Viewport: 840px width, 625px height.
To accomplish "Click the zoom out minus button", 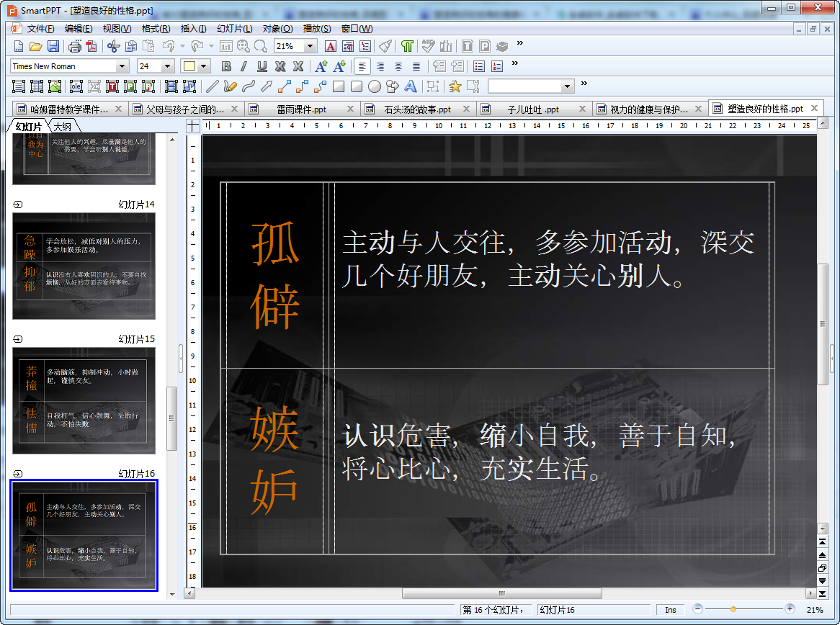I will click(697, 609).
